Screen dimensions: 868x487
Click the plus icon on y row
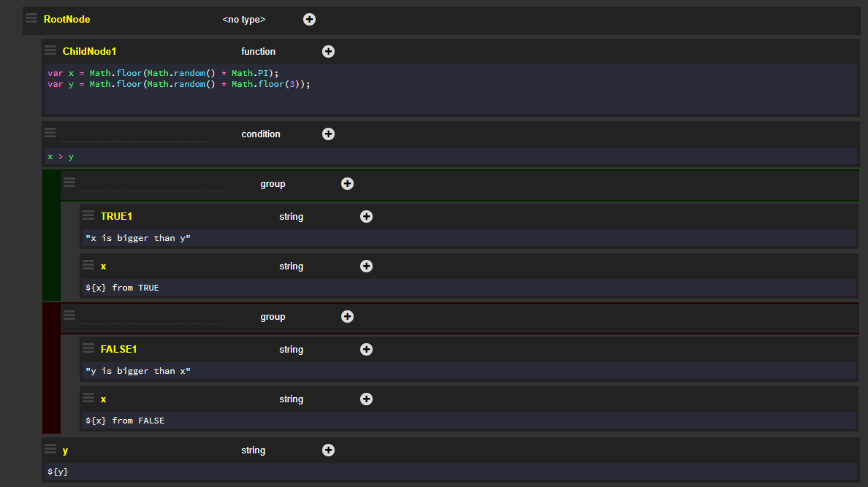328,450
